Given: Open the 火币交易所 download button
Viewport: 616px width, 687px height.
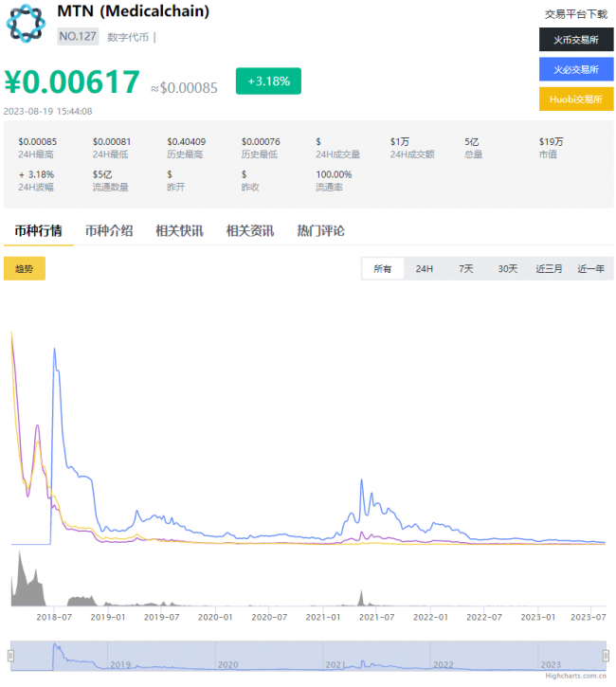Looking at the screenshot, I should coord(576,40).
